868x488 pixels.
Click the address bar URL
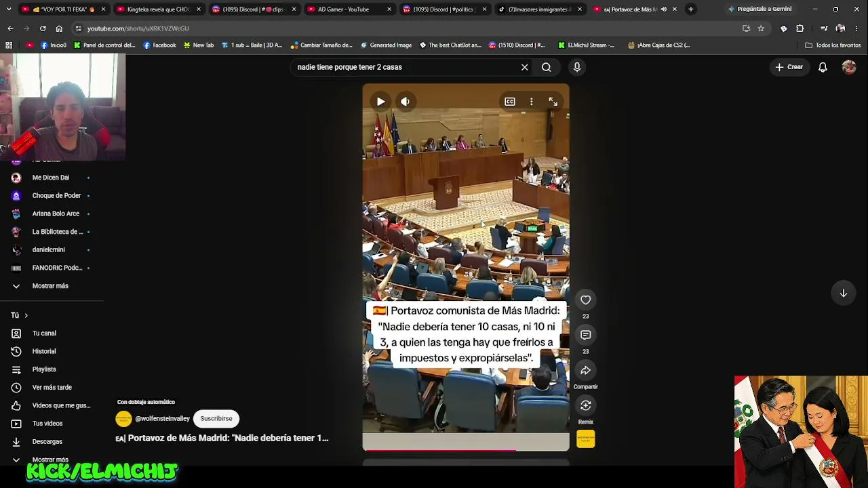pos(138,28)
